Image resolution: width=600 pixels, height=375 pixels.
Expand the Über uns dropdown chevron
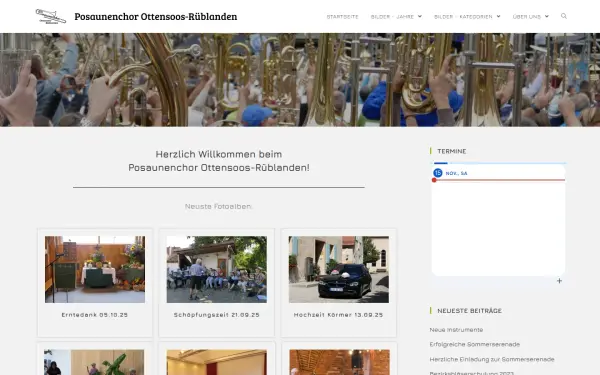546,16
